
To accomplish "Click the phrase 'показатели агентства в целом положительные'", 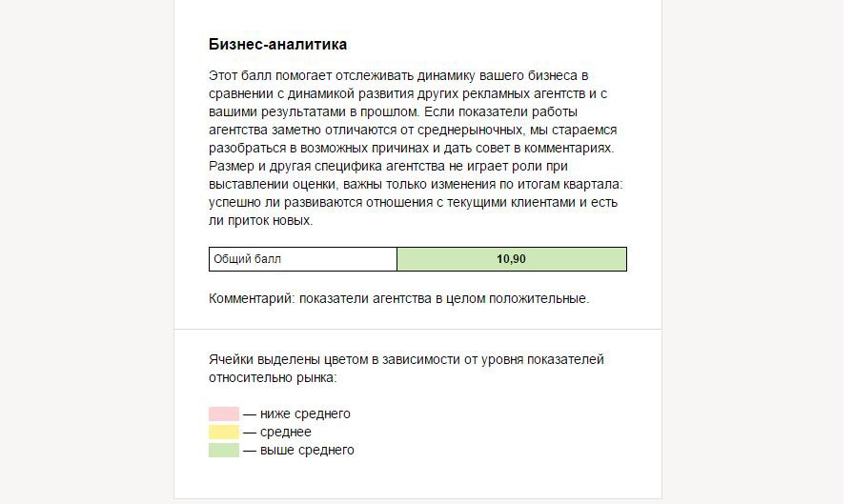I will pos(443,299).
